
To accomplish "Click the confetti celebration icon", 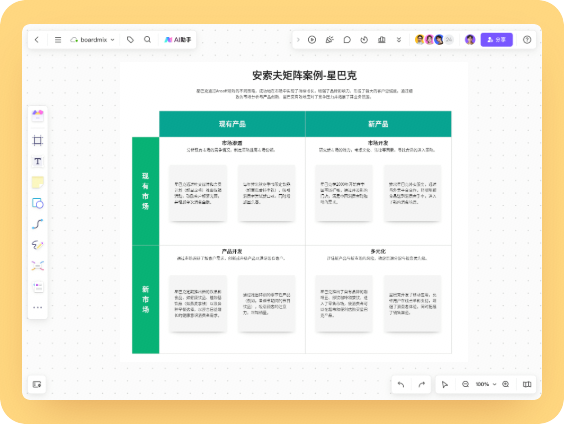I will [329, 40].
